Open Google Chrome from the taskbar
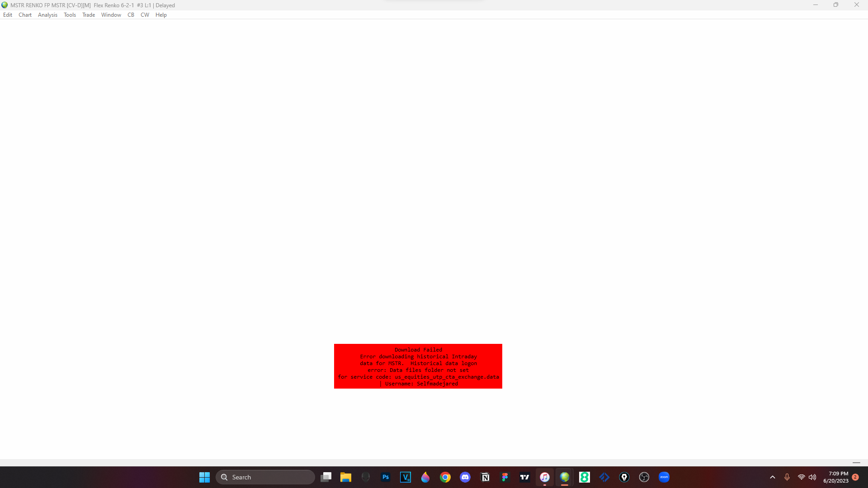Viewport: 868px width, 488px height. point(445,477)
